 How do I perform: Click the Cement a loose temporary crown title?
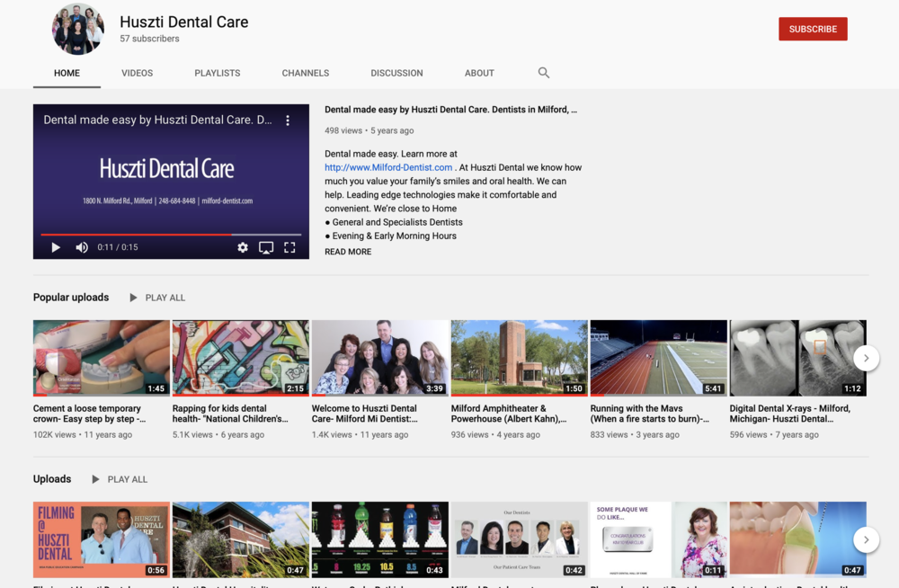[89, 414]
